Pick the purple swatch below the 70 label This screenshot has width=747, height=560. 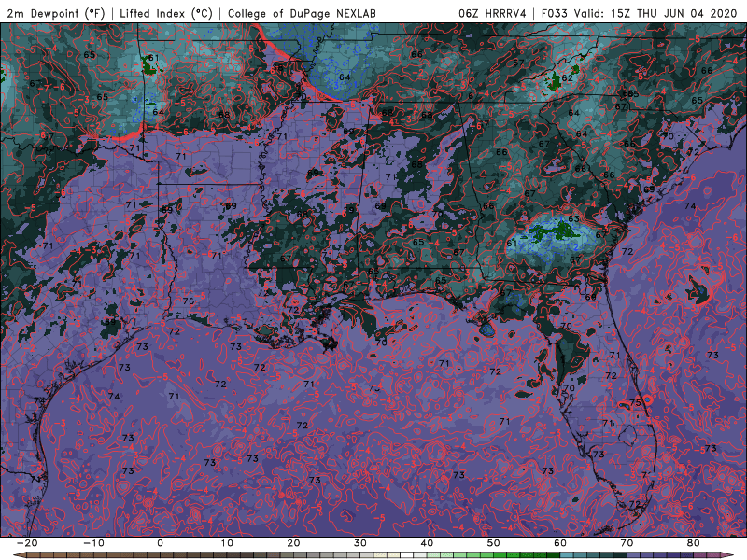coord(634,555)
